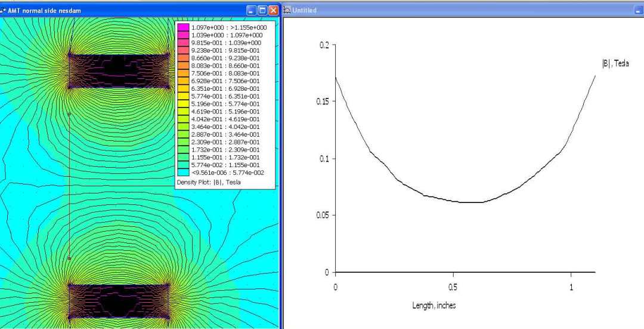Select the AMT normal side nesdam title bar
The image size is (644, 329).
click(x=140, y=11)
